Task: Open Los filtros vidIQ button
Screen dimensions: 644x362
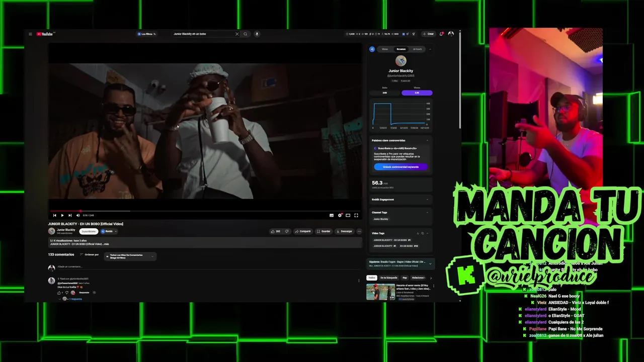Action: tap(146, 34)
